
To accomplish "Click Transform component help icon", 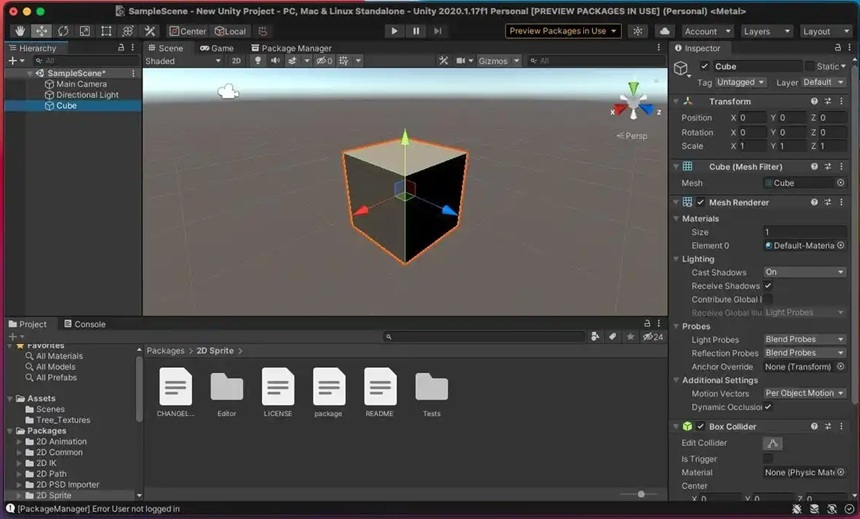I will (x=814, y=101).
